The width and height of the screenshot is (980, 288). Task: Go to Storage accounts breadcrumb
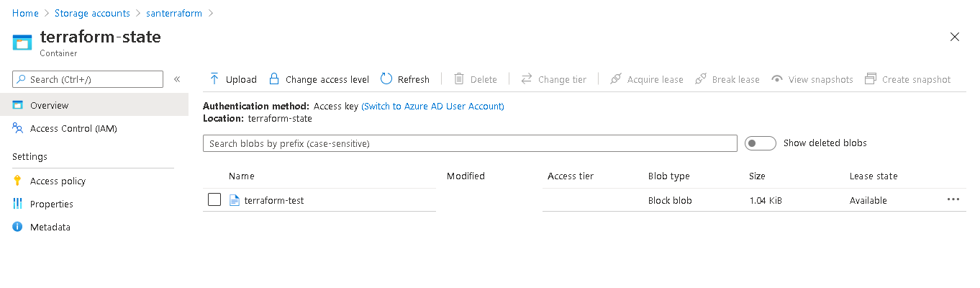(x=92, y=13)
